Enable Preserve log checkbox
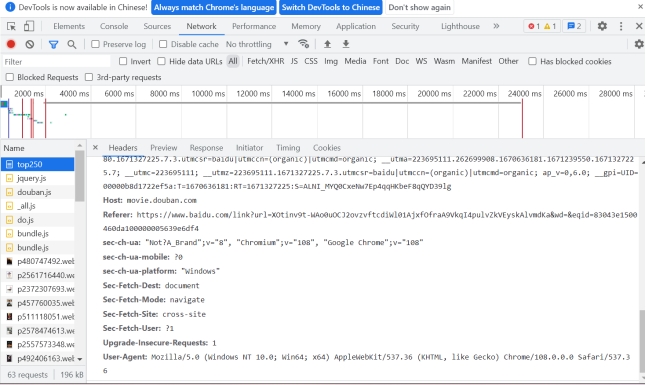The image size is (646, 385). tap(95, 44)
